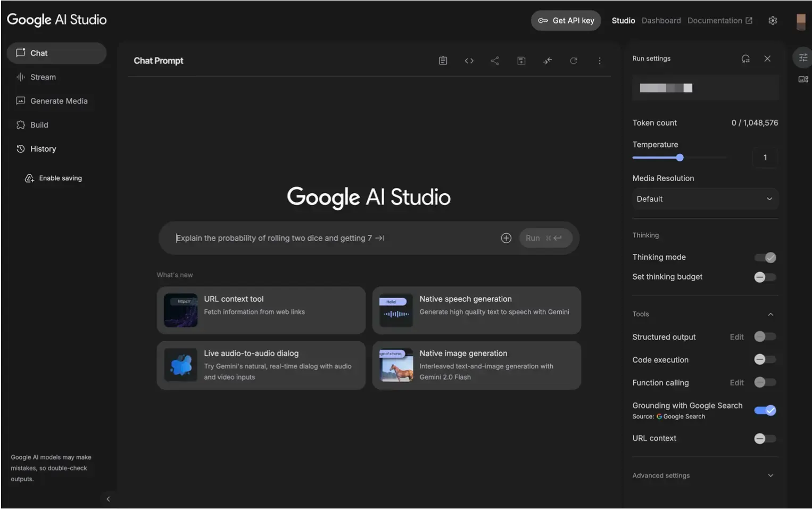Click the prompt input field
The width and height of the screenshot is (812, 509).
pyautogui.click(x=335, y=238)
